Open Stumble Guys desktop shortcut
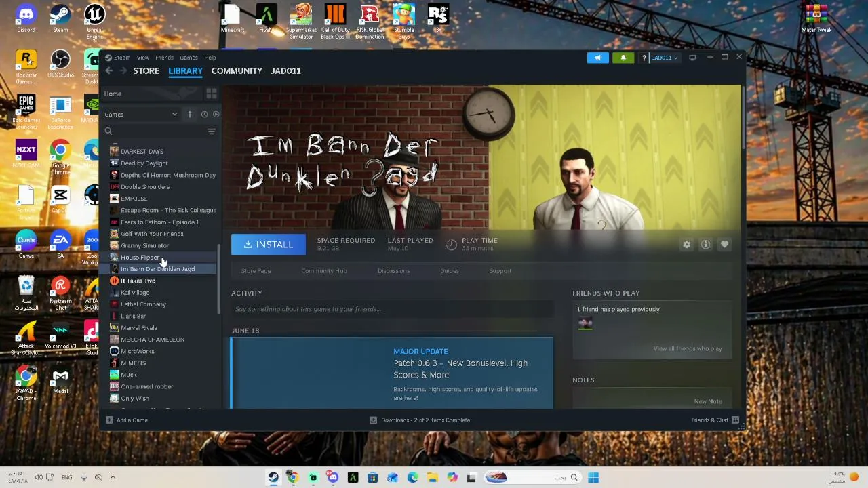 [404, 20]
